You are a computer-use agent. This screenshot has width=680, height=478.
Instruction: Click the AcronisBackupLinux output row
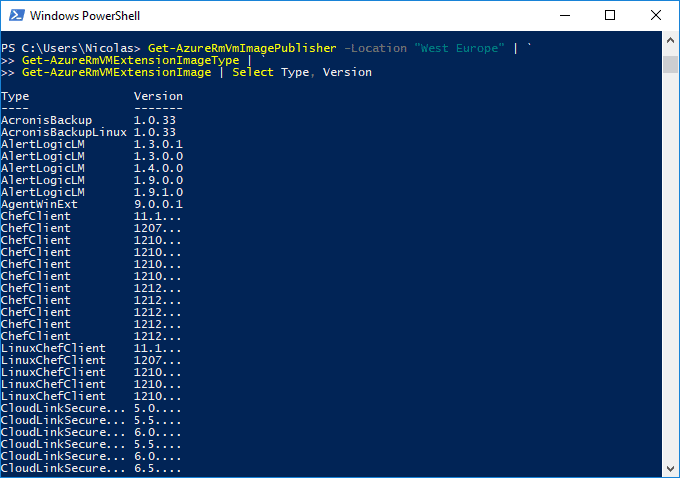pyautogui.click(x=88, y=132)
